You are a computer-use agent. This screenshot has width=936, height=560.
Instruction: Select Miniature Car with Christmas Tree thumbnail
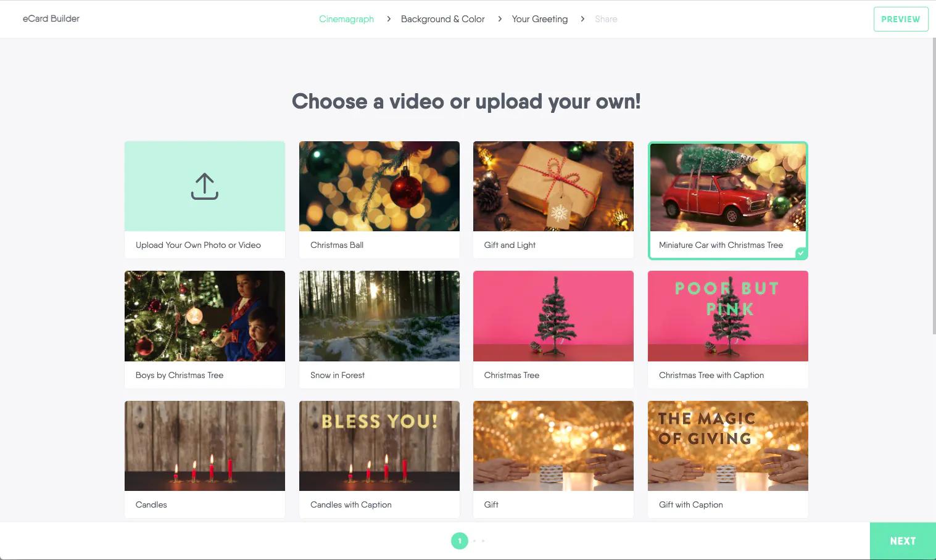[x=728, y=187]
